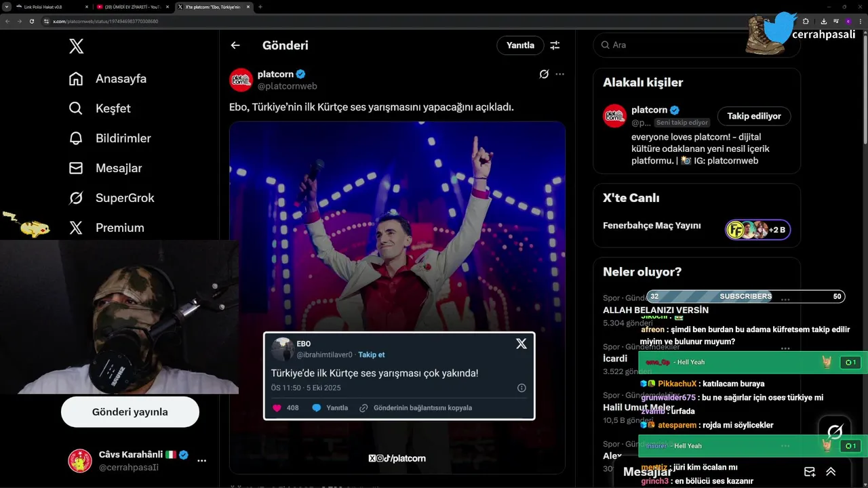The height and width of the screenshot is (488, 868).
Task: Expand the Mesajlar drawer with double chevron
Action: coord(831,472)
